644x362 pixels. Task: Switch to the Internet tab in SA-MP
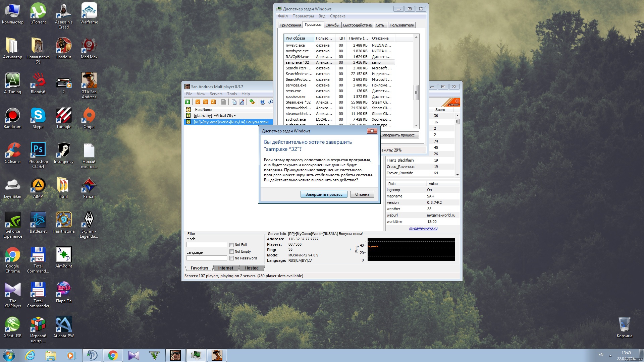[x=225, y=268]
